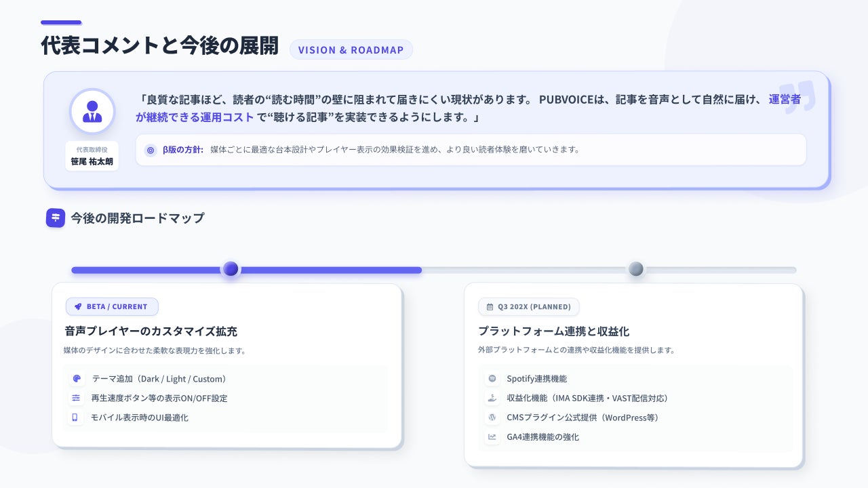
Task: Click the heading プラットフォーム連携と収益化
Action: point(554,331)
